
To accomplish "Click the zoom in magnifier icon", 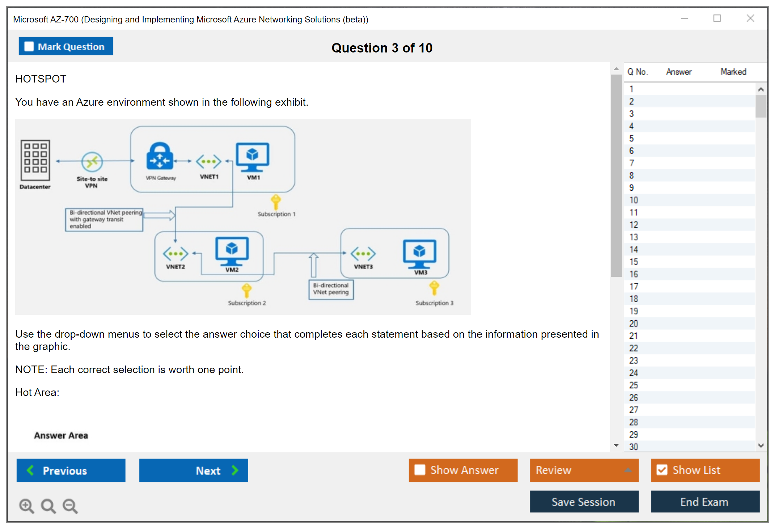I will tap(26, 506).
